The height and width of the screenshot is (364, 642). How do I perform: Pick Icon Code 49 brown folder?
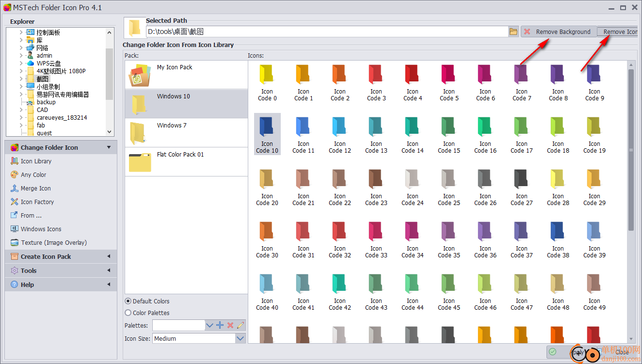pos(594,291)
